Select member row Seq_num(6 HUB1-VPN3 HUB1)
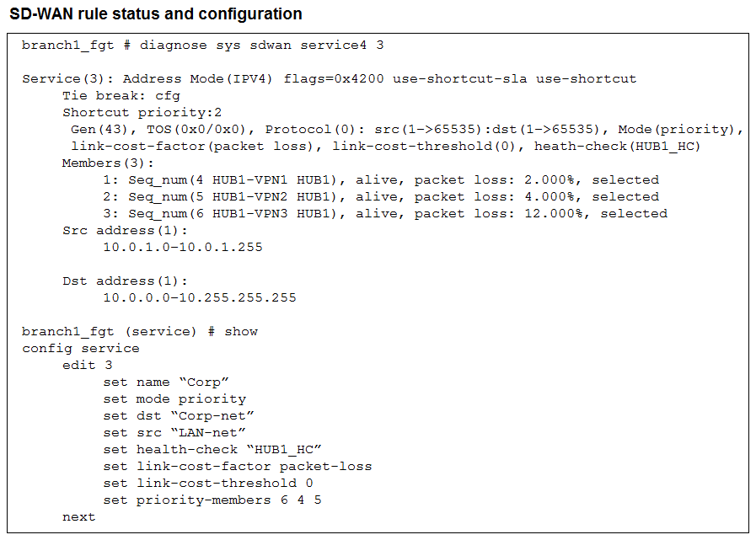The height and width of the screenshot is (540, 756). pyautogui.click(x=385, y=214)
